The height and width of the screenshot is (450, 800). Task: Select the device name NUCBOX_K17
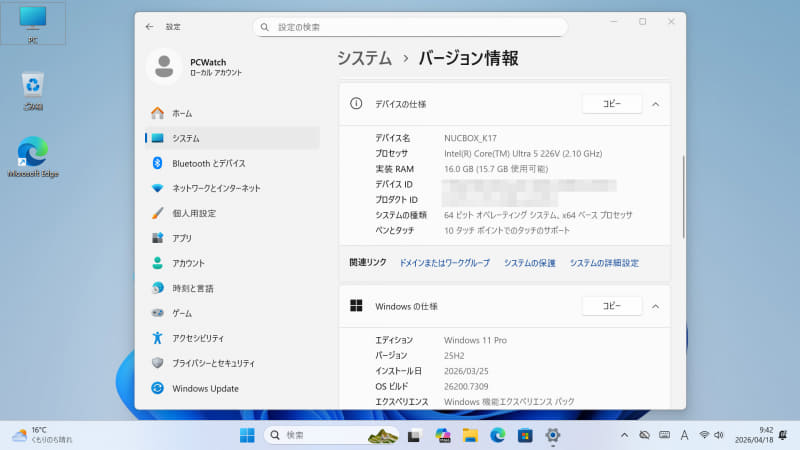point(470,138)
